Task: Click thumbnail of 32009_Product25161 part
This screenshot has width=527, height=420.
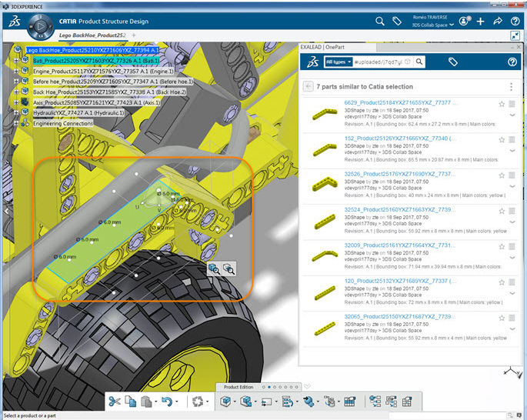Action: [x=325, y=256]
